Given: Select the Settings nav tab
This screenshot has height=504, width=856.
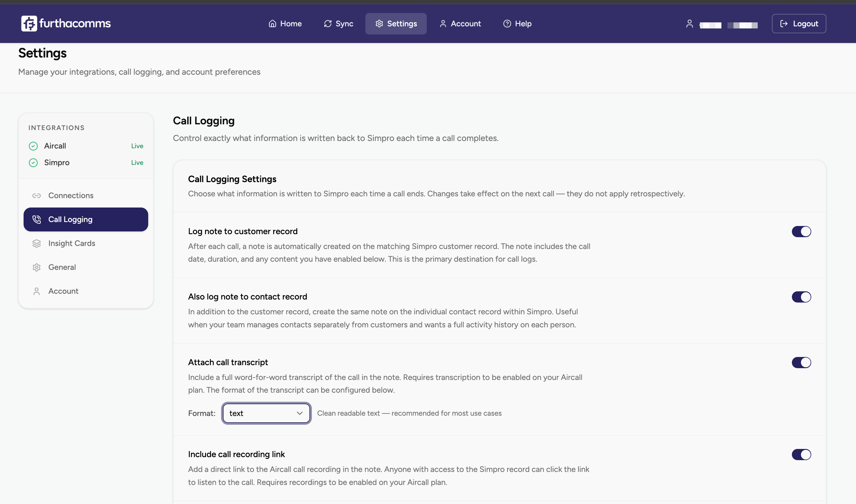Looking at the screenshot, I should pos(396,23).
